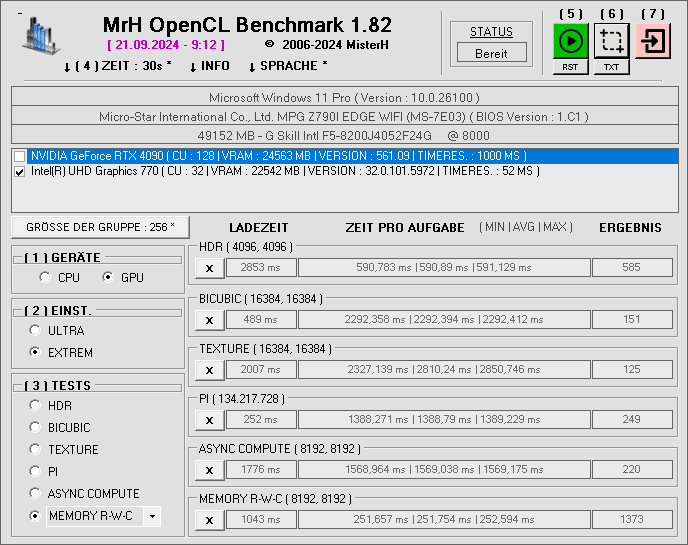
Task: Clear the BICUBIC result with its X button
Action: pyautogui.click(x=210, y=319)
